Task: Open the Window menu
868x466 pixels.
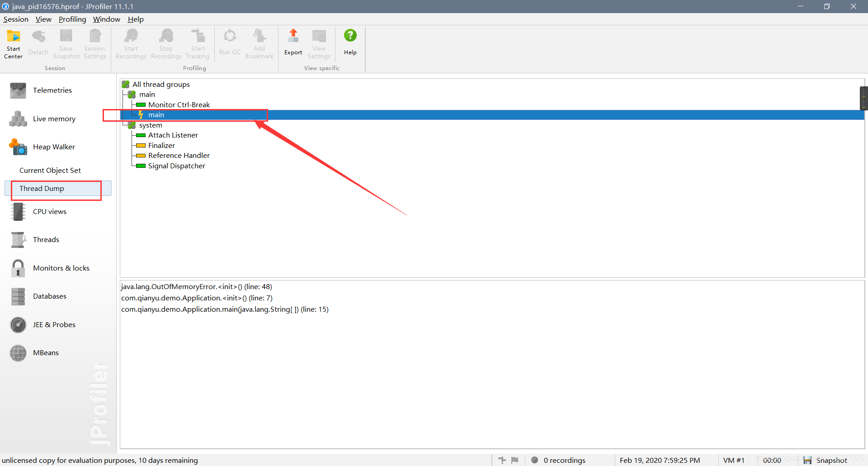Action: [107, 19]
